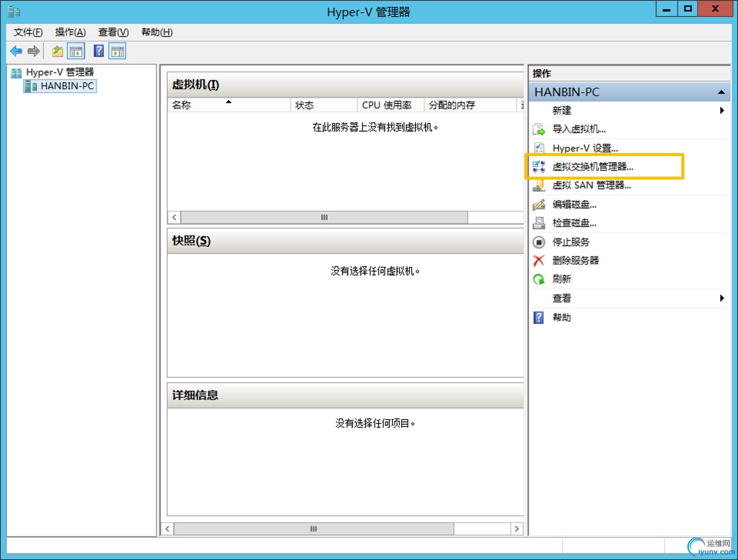Select HANBIN-PC label in the tree
The height and width of the screenshot is (560, 738).
coord(67,86)
